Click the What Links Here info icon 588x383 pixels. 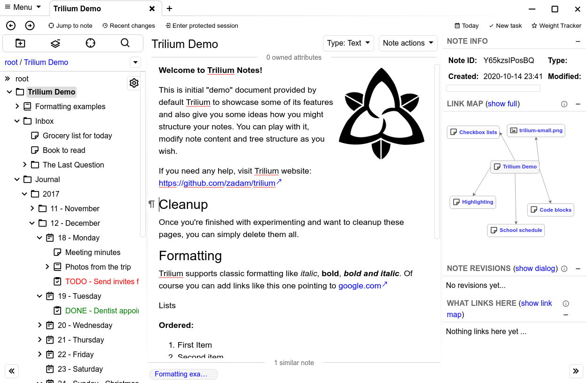[x=566, y=303]
